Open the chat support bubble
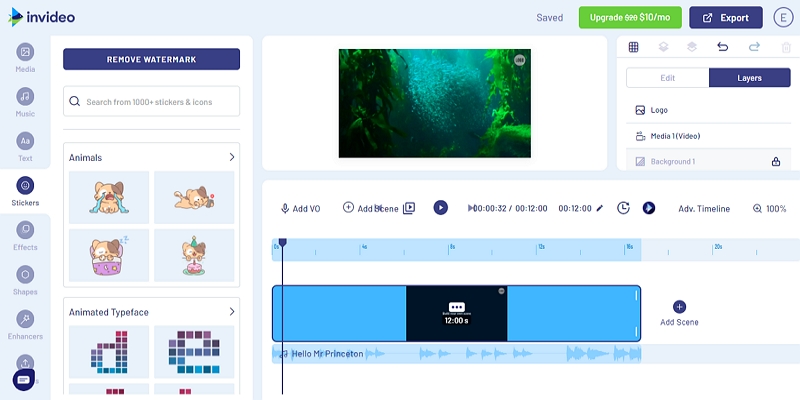The height and width of the screenshot is (400, 800). point(24,379)
